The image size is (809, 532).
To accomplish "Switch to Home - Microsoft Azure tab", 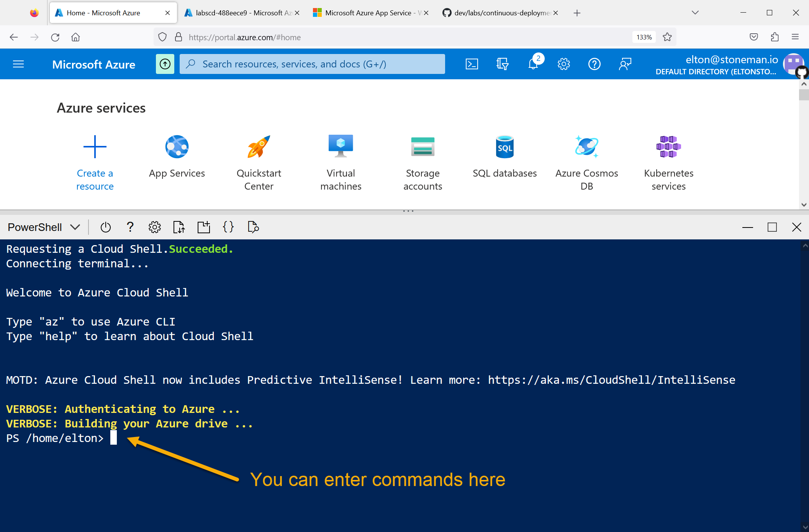I will point(113,13).
